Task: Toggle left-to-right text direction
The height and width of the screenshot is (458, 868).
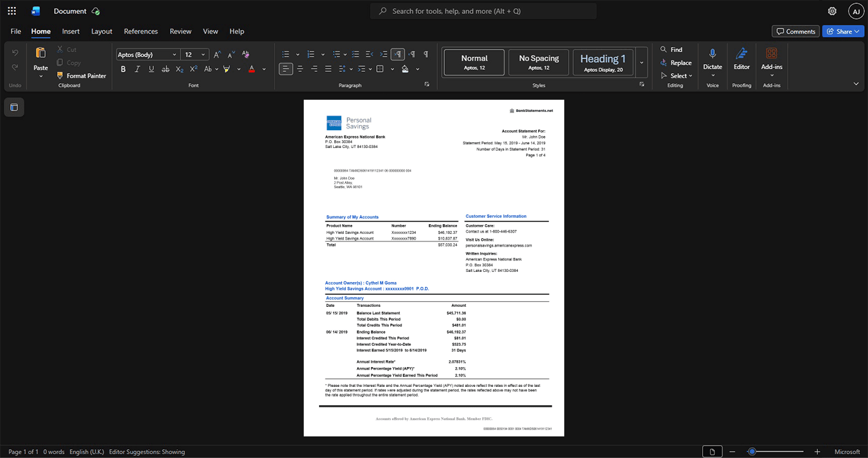Action: pos(398,55)
